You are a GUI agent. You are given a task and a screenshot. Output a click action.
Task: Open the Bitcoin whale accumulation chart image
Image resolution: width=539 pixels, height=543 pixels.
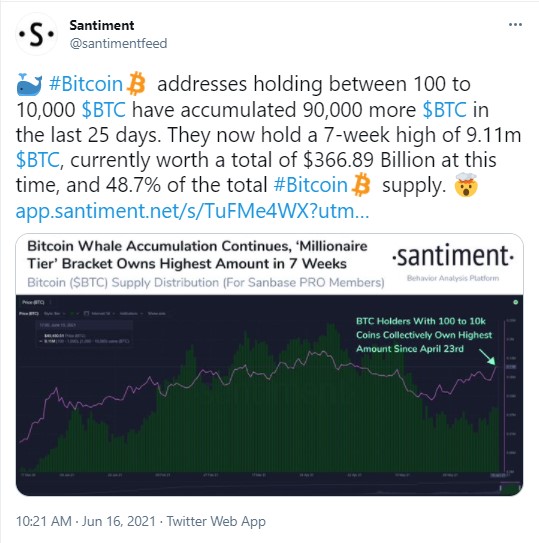click(x=269, y=365)
